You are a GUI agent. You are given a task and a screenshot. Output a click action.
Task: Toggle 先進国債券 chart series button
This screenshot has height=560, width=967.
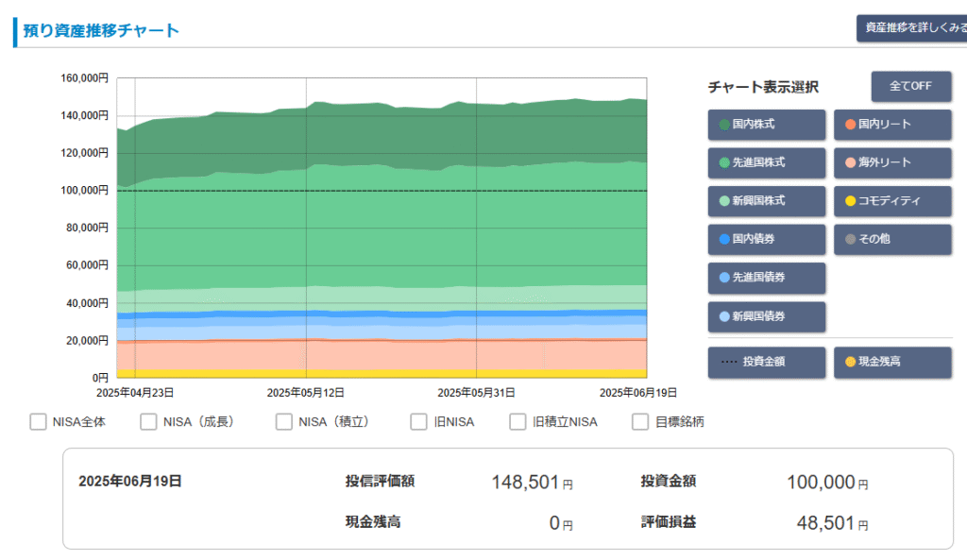point(766,279)
